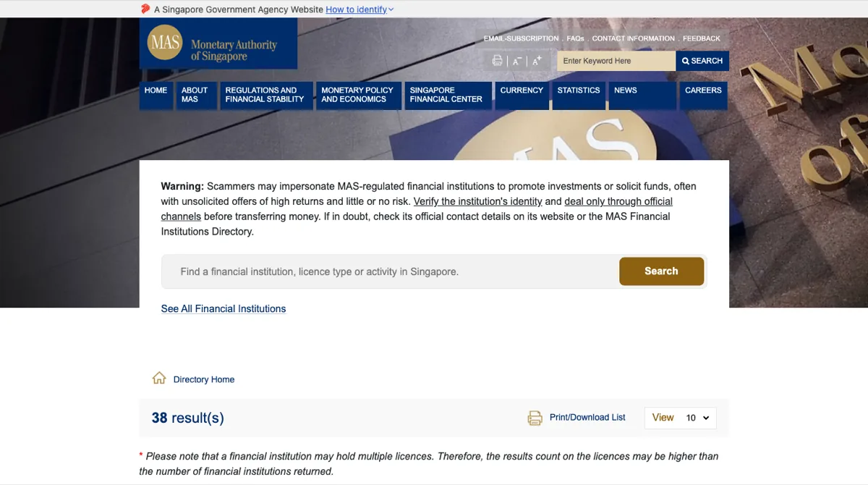Open the FAQs link
Viewport: 868px width, 485px height.
575,38
